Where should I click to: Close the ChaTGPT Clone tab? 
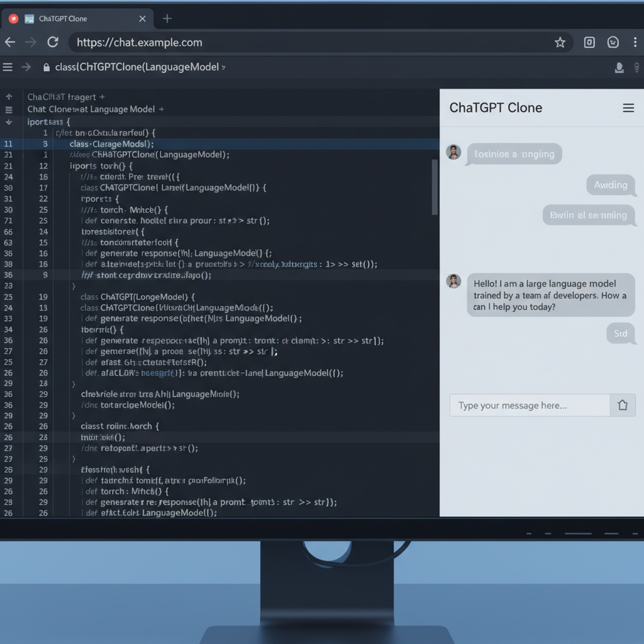point(142,18)
